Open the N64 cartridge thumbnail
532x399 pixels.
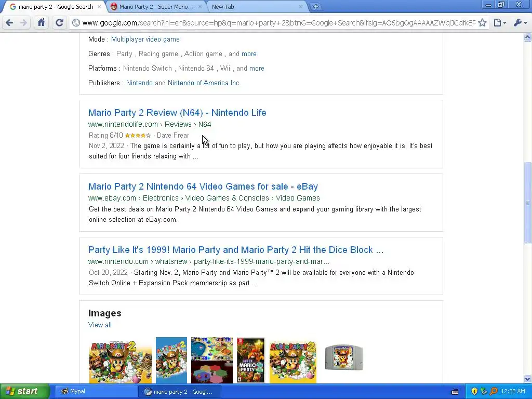[x=344, y=357]
